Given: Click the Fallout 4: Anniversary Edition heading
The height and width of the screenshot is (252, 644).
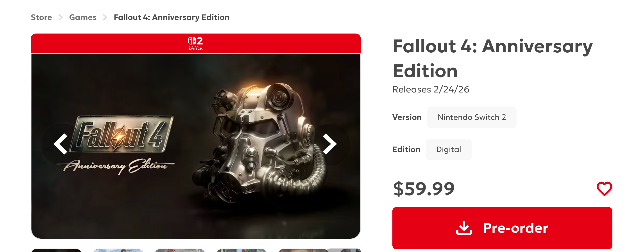Looking at the screenshot, I should [x=492, y=59].
